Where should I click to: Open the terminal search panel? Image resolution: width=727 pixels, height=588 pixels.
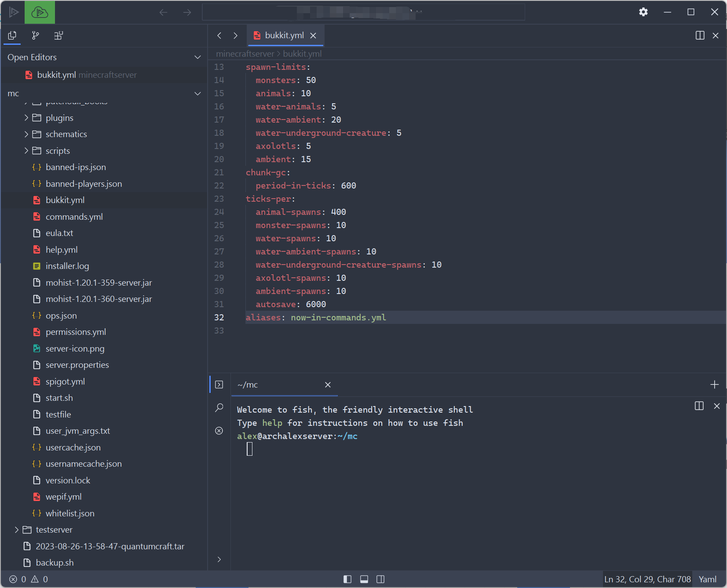(219, 408)
